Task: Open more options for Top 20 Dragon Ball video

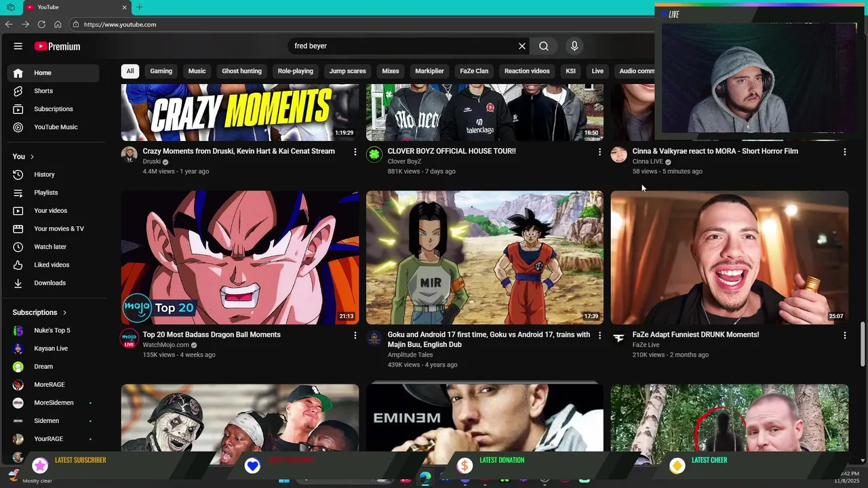Action: pos(355,335)
